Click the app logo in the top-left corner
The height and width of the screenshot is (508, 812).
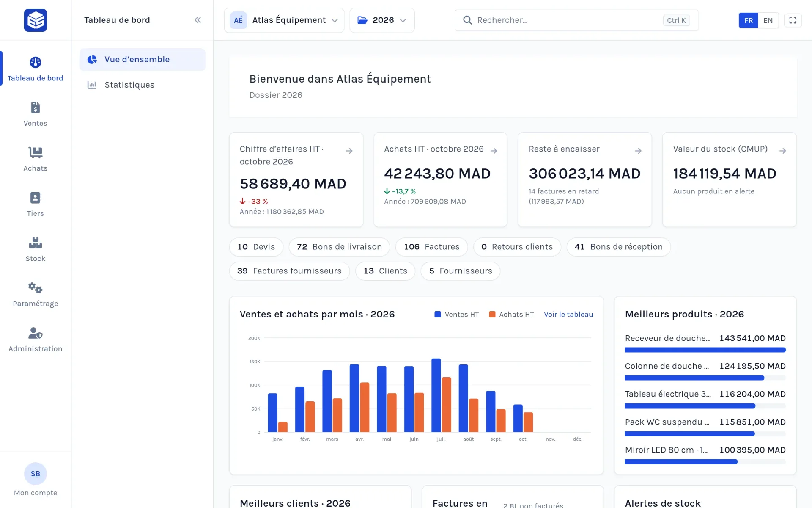pos(36,20)
